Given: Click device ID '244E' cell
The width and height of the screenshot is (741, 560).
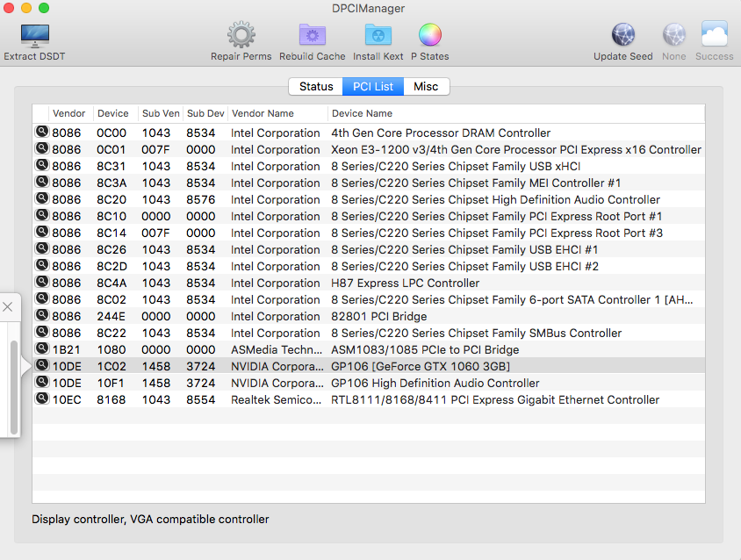Looking at the screenshot, I should [x=111, y=316].
